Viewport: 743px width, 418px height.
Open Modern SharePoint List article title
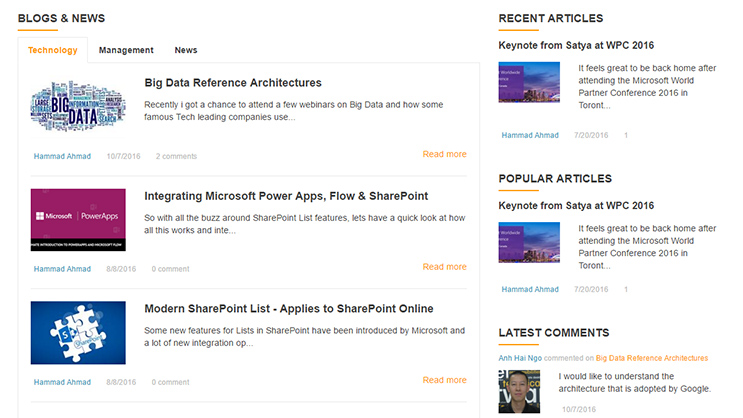point(289,309)
